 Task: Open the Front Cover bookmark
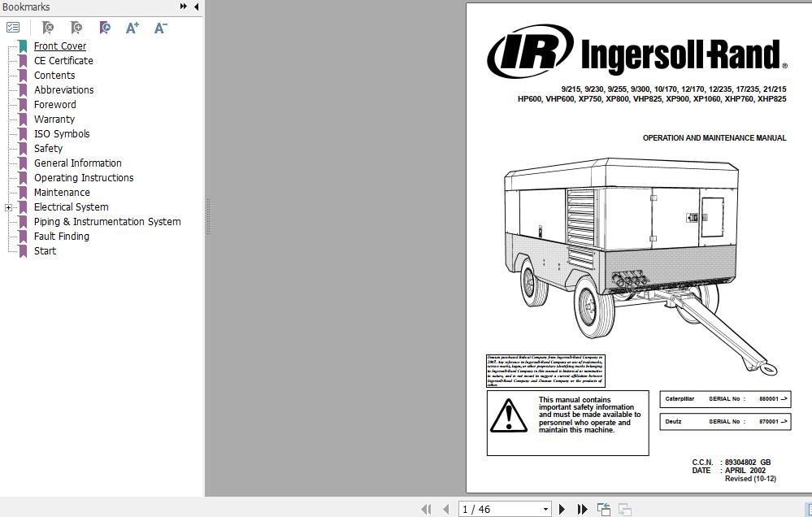coord(60,46)
